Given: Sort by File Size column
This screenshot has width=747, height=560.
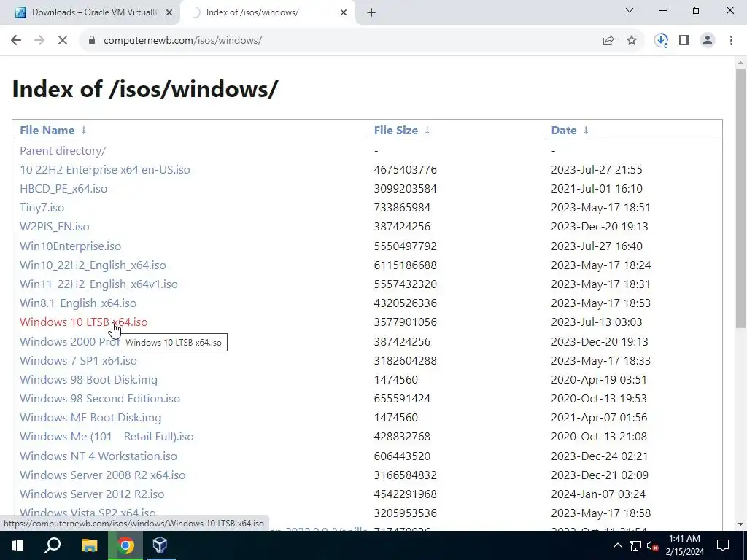Looking at the screenshot, I should click(x=396, y=130).
